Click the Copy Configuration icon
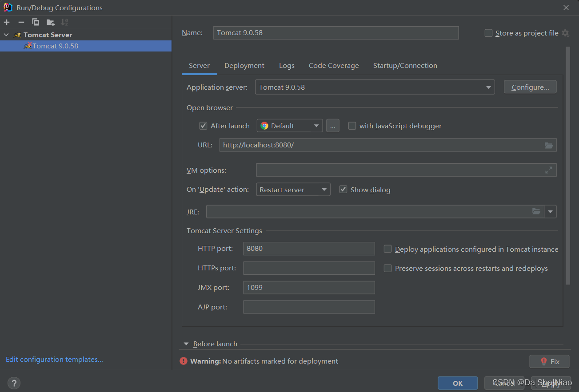Viewport: 579px width, 392px height. (x=36, y=22)
